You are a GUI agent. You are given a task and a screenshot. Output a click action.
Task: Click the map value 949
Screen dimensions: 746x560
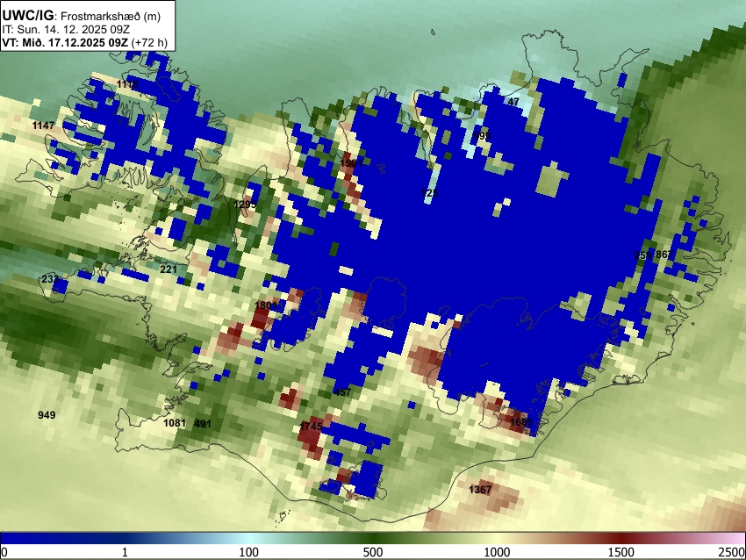click(47, 415)
